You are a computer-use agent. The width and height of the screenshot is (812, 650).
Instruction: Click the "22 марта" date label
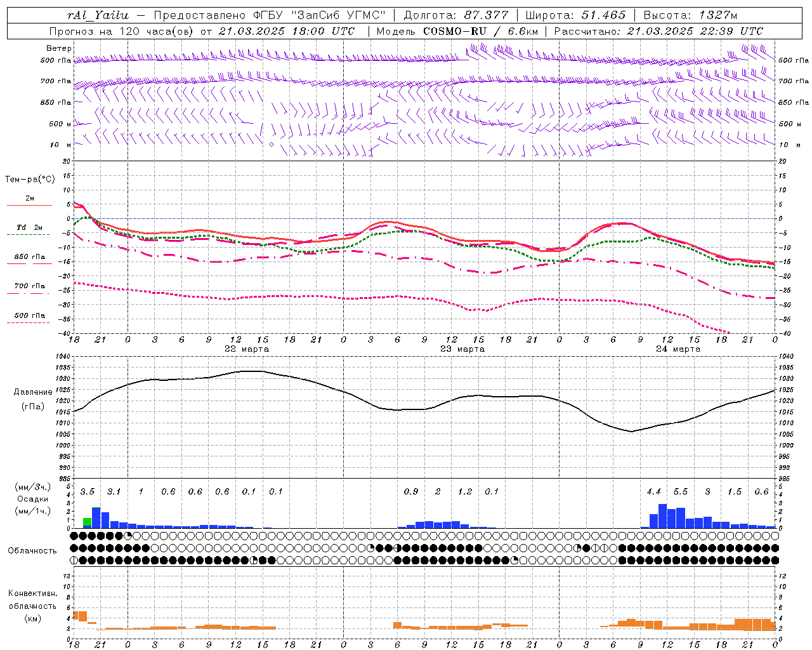[x=247, y=348]
